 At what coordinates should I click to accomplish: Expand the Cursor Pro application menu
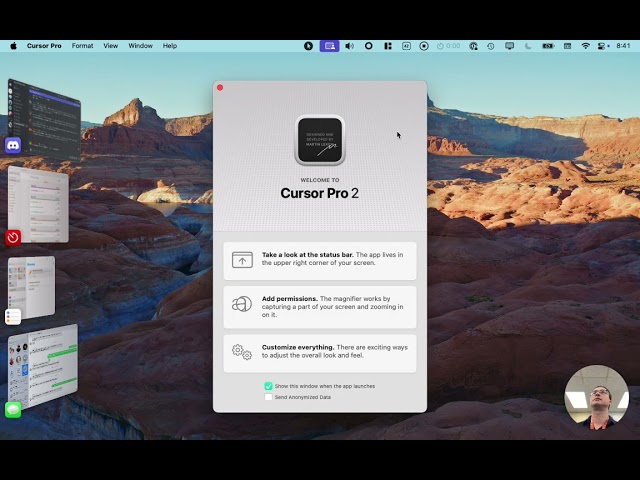tap(44, 46)
